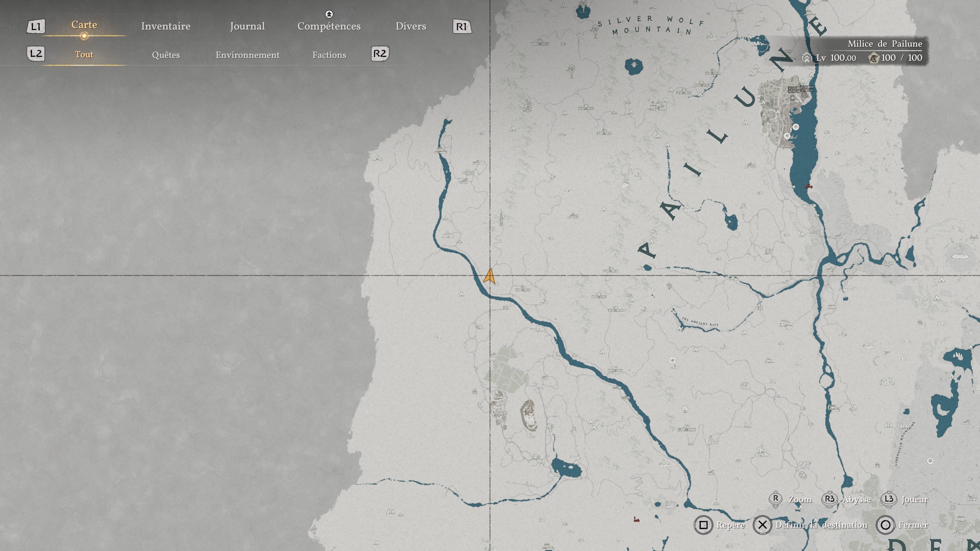Open the Compétences tab
The width and height of the screenshot is (980, 551).
pos(329,26)
